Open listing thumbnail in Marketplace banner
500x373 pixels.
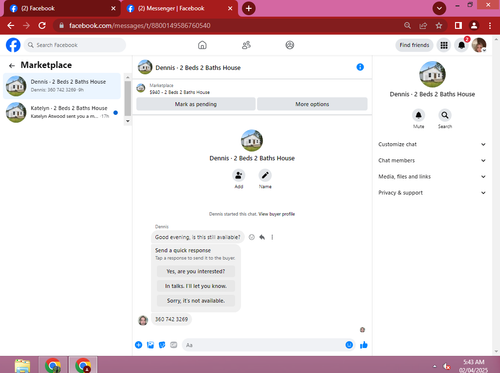click(141, 88)
